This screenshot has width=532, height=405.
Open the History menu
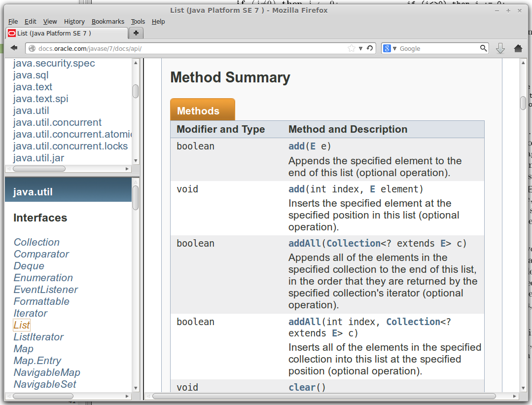click(x=74, y=21)
